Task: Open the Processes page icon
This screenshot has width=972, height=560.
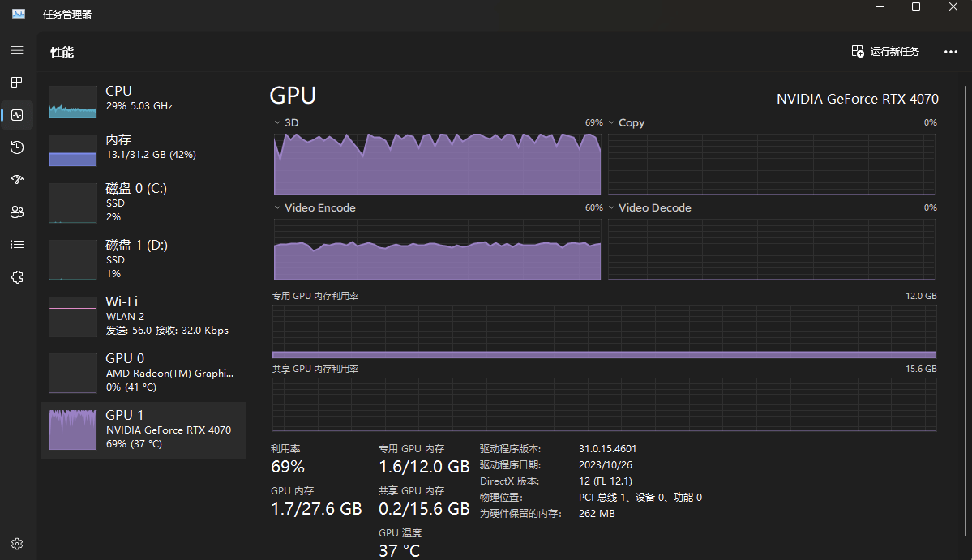Action: [17, 83]
